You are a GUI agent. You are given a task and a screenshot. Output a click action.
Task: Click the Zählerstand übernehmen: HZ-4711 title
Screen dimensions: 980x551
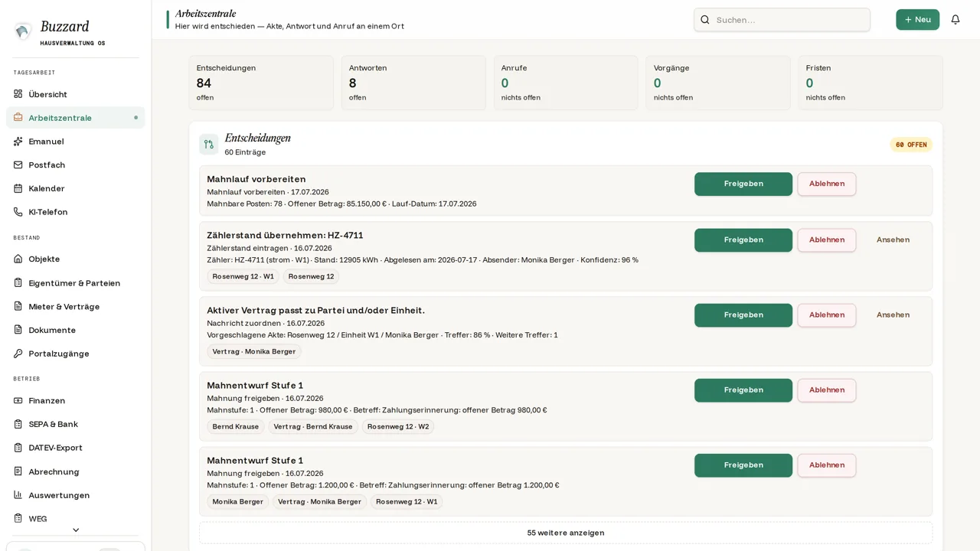(285, 235)
